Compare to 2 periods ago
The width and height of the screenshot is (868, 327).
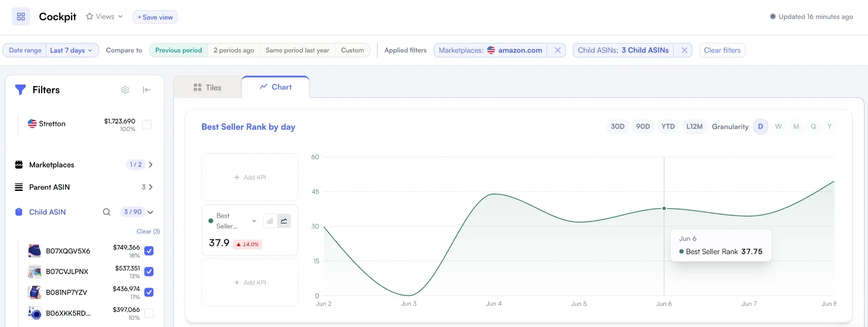click(234, 50)
